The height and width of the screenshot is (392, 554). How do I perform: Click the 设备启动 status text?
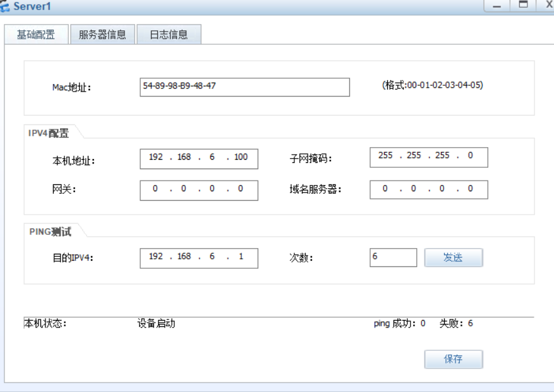tap(156, 323)
